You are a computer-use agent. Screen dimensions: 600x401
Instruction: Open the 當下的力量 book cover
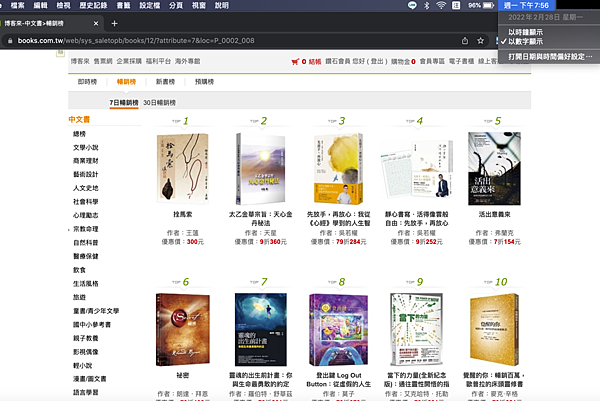pyautogui.click(x=416, y=329)
